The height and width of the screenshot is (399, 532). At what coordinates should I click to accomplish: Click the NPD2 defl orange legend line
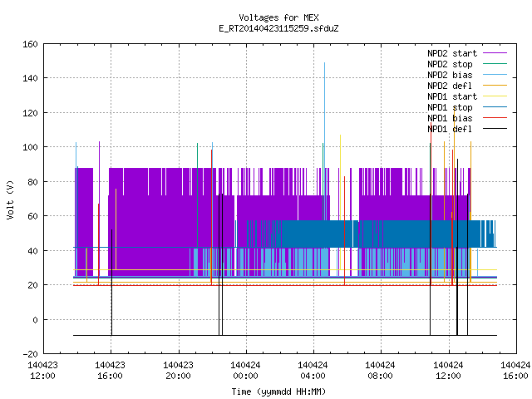tap(495, 86)
